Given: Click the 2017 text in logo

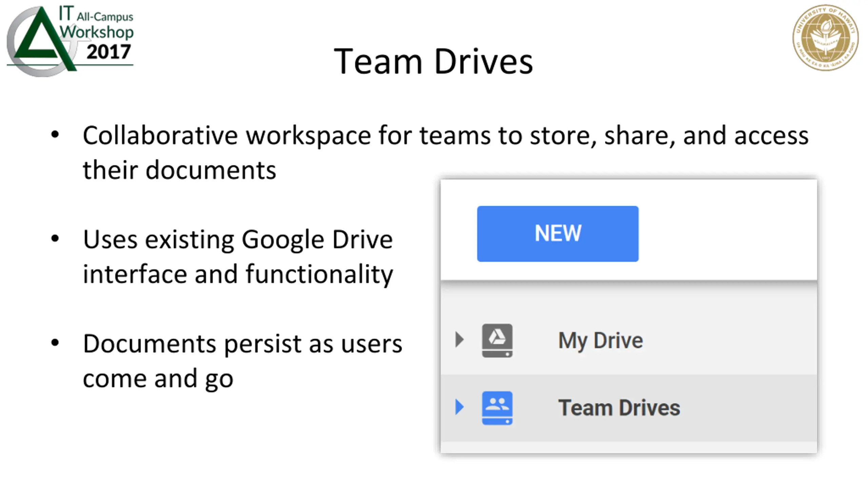Looking at the screenshot, I should coord(108,52).
